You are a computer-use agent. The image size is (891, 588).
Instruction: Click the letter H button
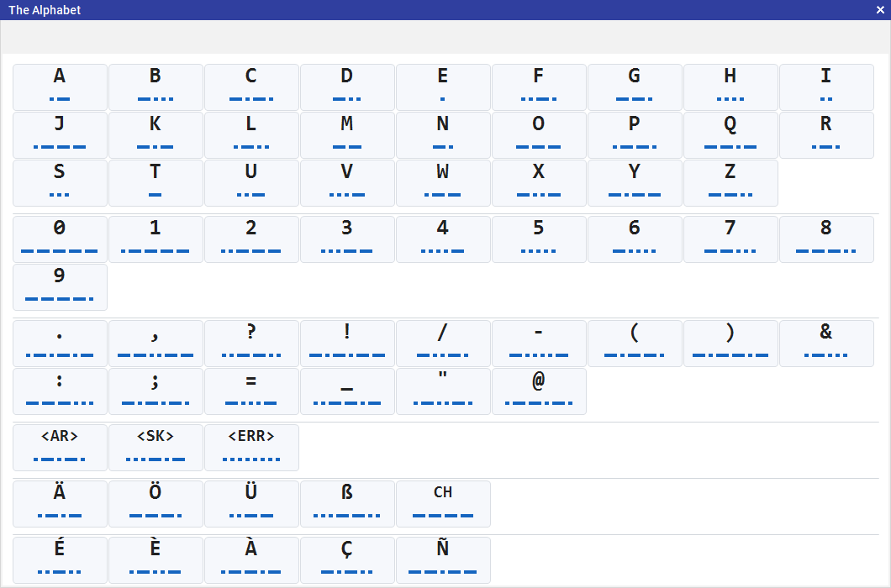click(730, 87)
